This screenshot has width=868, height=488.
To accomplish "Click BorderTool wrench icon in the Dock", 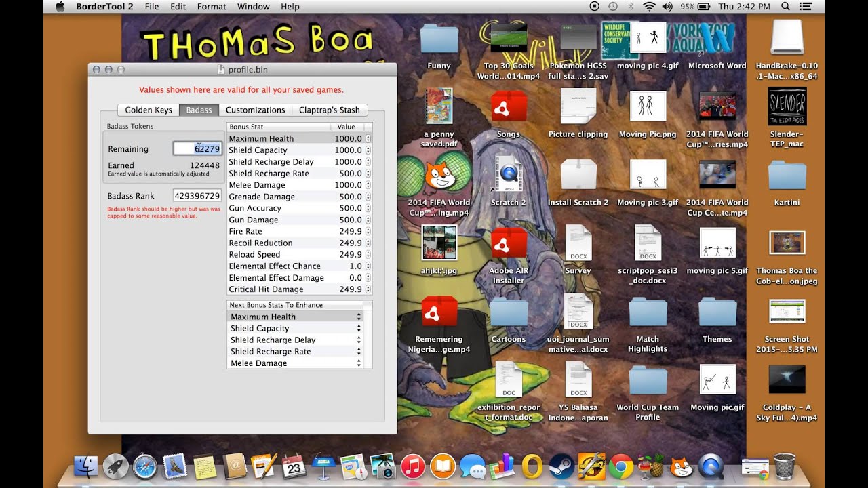I will click(x=591, y=466).
